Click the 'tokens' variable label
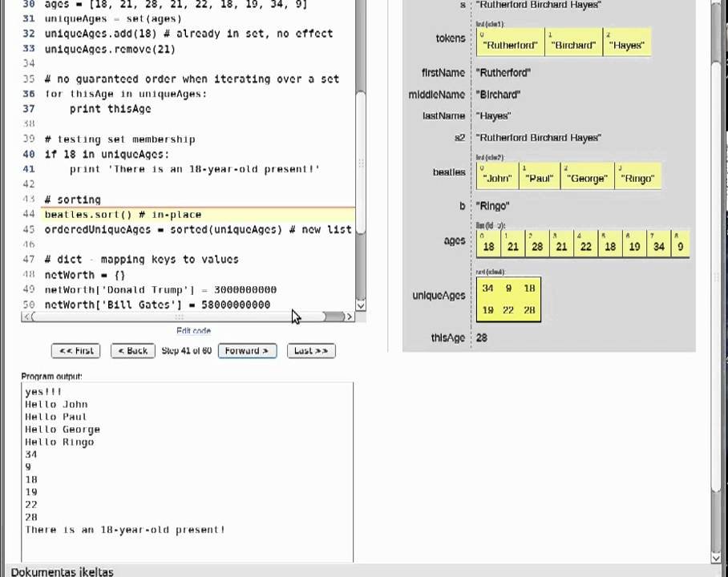728x577 pixels. point(451,38)
